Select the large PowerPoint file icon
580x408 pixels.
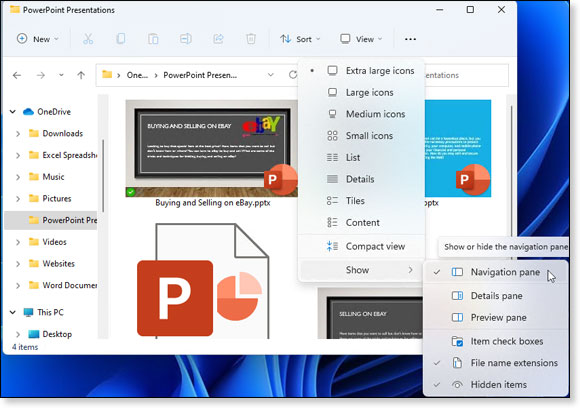click(x=203, y=281)
